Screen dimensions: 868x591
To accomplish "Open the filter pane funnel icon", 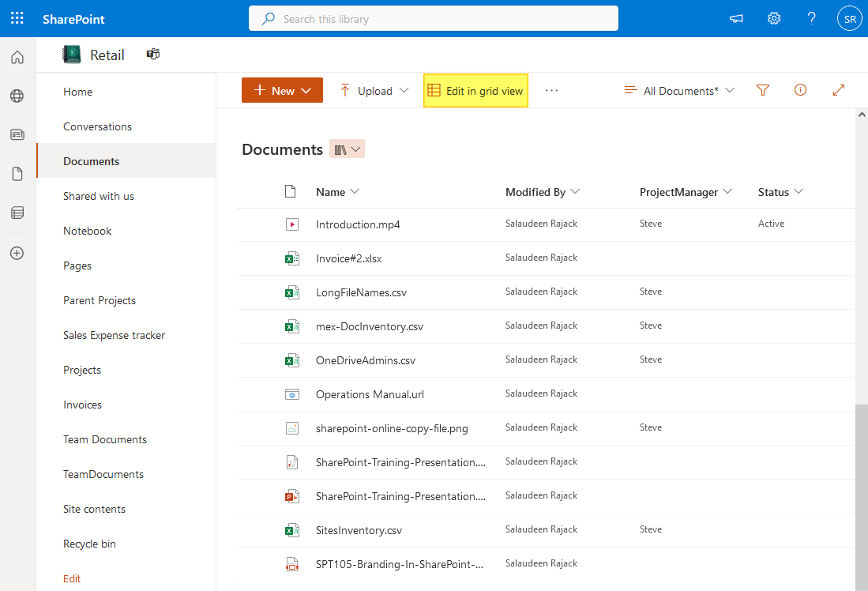I will (x=762, y=90).
